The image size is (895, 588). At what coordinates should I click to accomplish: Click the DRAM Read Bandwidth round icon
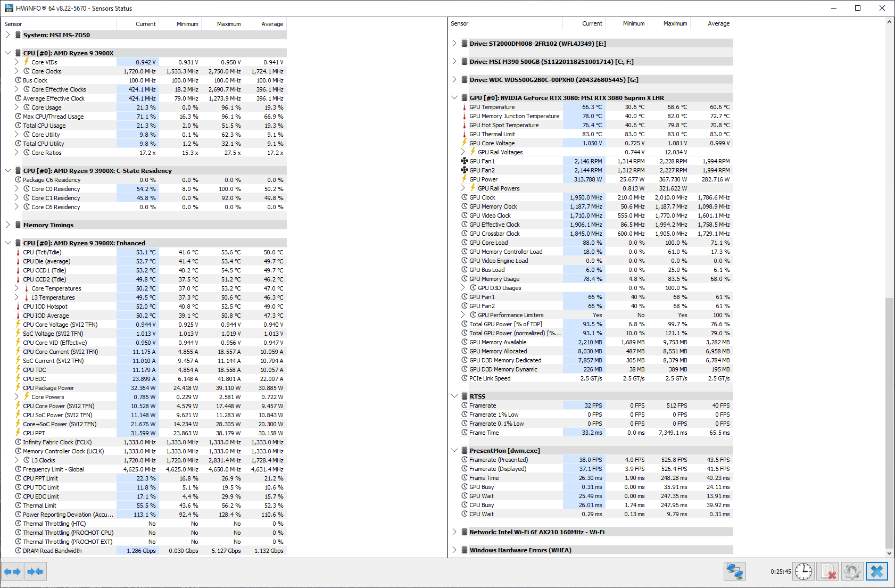point(18,551)
